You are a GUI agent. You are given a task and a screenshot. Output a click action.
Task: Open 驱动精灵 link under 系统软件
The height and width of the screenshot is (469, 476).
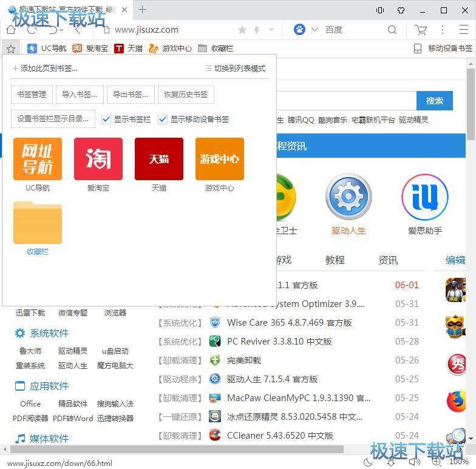point(73,351)
